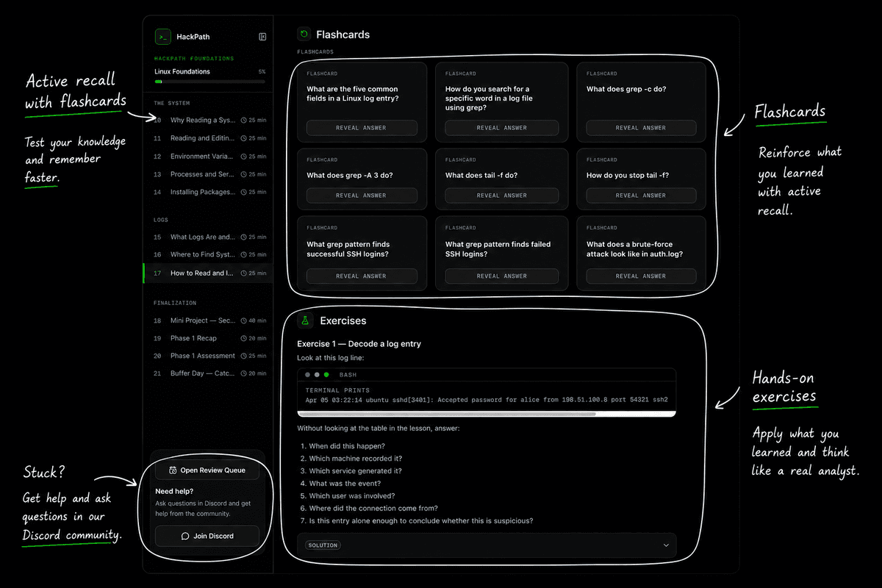Click the TERMINAL PRINTS label
The image size is (882, 588).
(337, 390)
